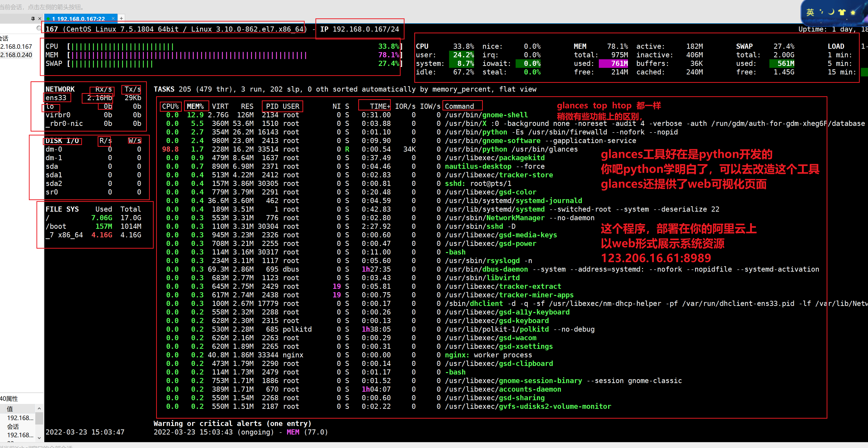Image resolution: width=868 pixels, height=448 pixels.
Task: Click the 561M swap used value
Action: coord(782,63)
